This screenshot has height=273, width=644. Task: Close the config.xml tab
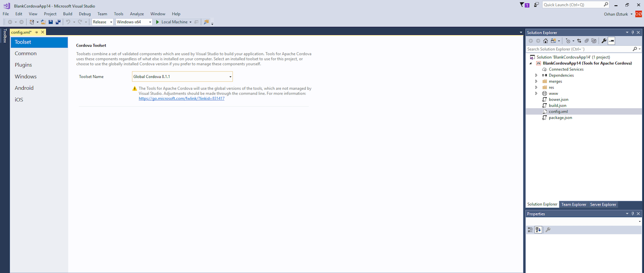pyautogui.click(x=43, y=32)
